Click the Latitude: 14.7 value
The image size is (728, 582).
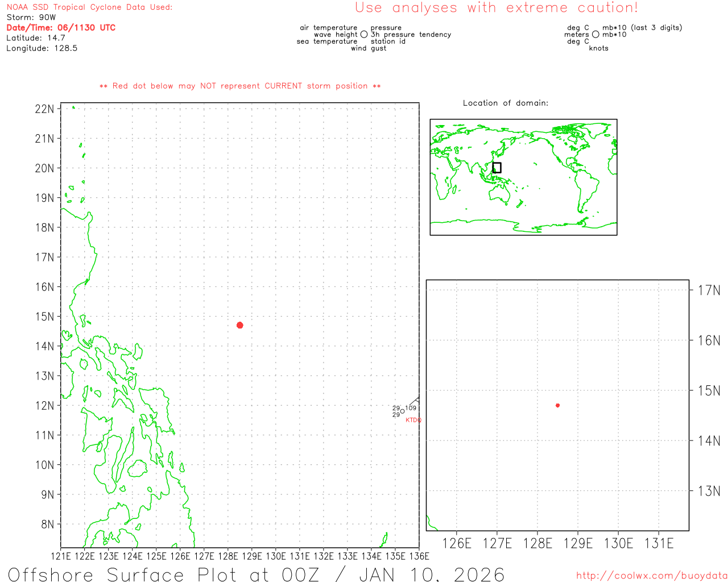(36, 38)
